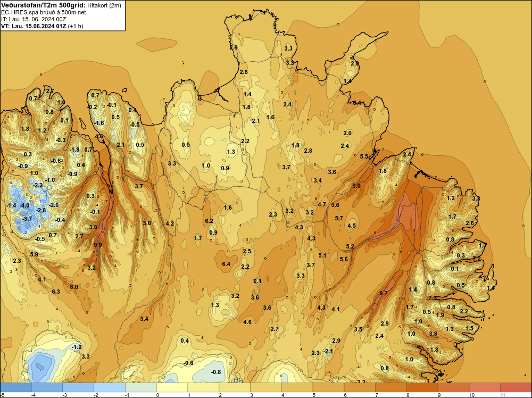The height and width of the screenshot is (398, 532).
Task: Pick the legend color between -1 and 0
Action: 141,387
